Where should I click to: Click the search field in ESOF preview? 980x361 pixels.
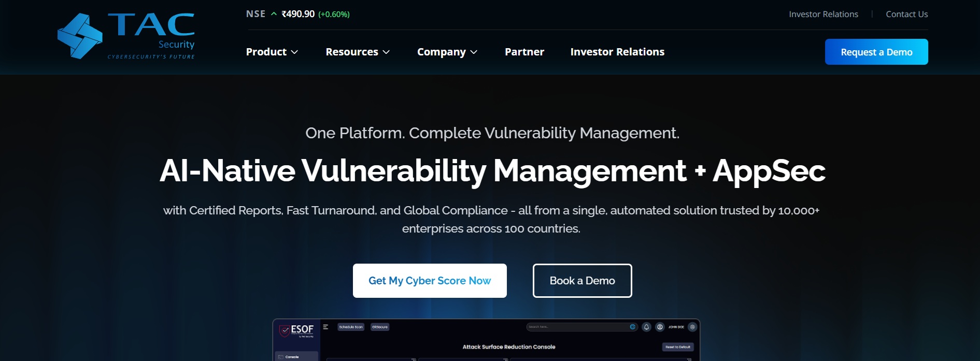(581, 327)
